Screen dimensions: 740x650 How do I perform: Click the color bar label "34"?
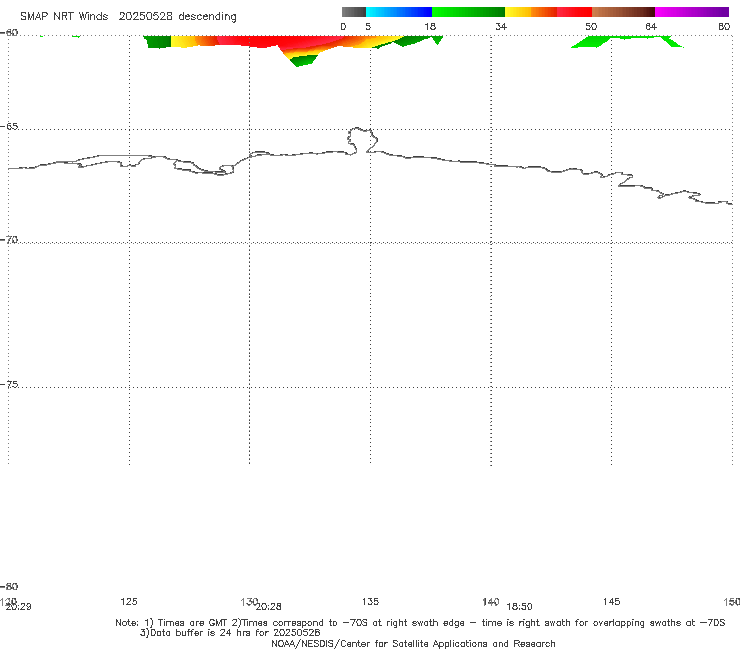click(501, 27)
